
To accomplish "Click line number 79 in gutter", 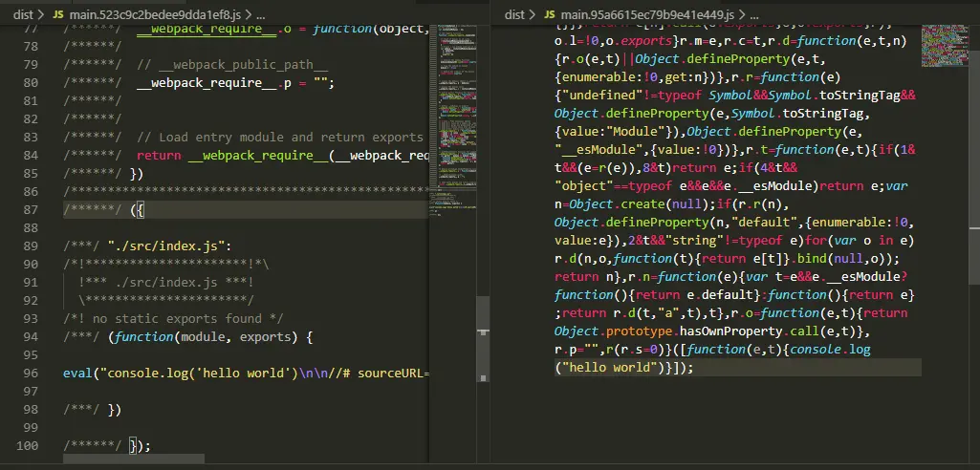I will pyautogui.click(x=32, y=64).
